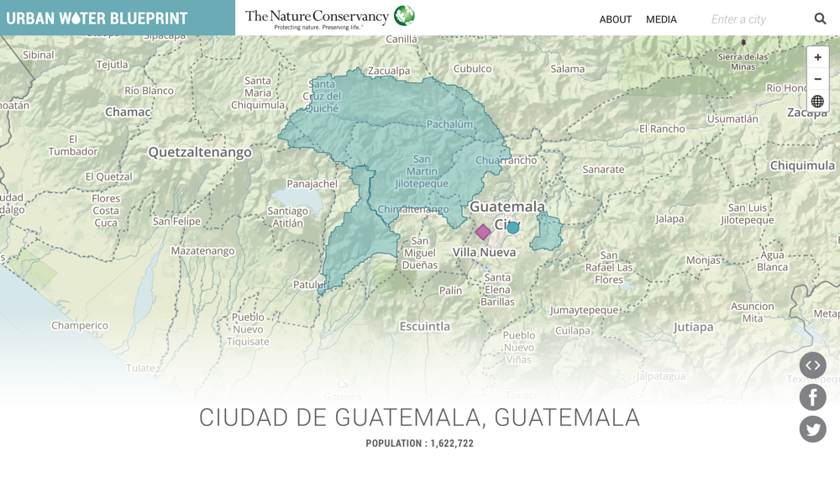840x504 pixels.
Task: Click The Nature Conservancy wordmark
Action: point(318,18)
